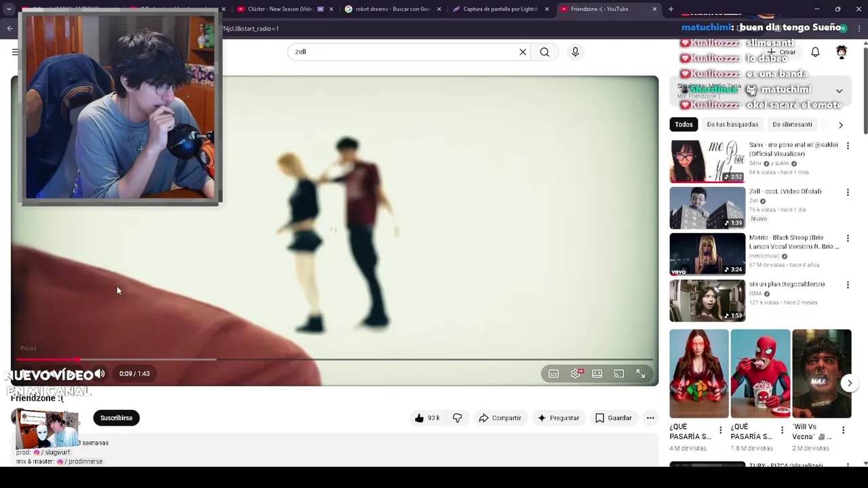Seek on the red video progress bar
The width and height of the screenshot is (868, 488).
coord(334,359)
